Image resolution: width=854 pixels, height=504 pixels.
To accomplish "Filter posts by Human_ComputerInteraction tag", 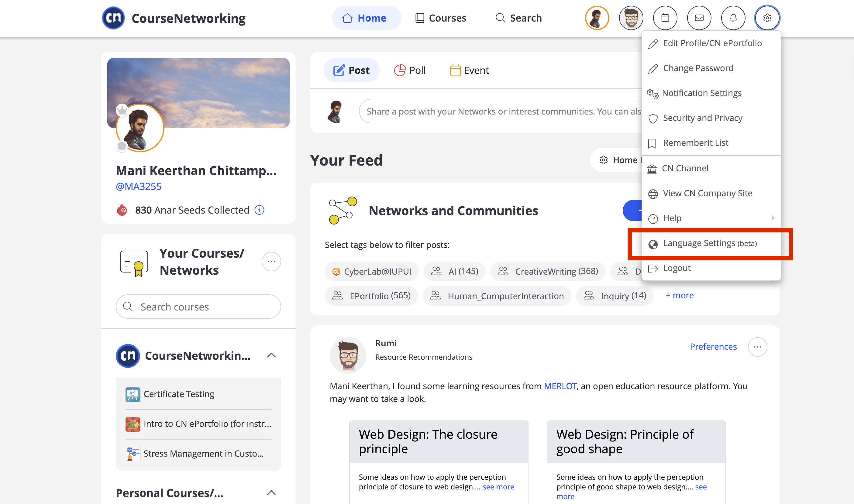I will point(497,296).
